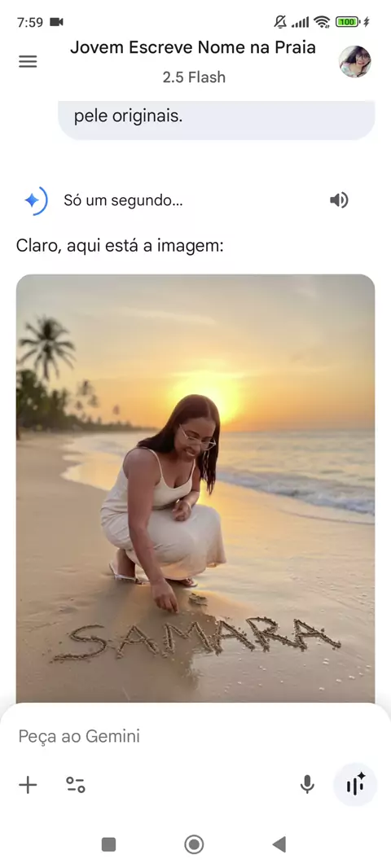Open the generated beach image
This screenshot has height=868, width=391.
(x=195, y=489)
